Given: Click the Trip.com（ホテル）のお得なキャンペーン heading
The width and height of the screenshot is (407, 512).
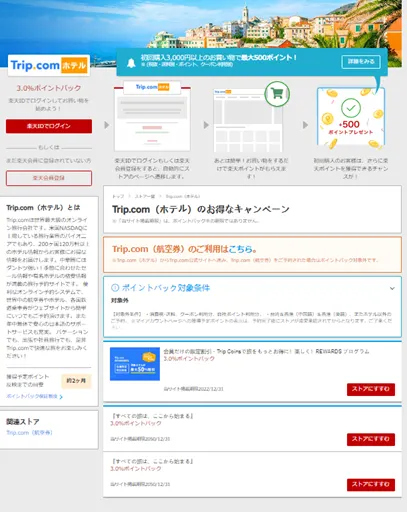Looking at the screenshot, I should coord(201,209).
